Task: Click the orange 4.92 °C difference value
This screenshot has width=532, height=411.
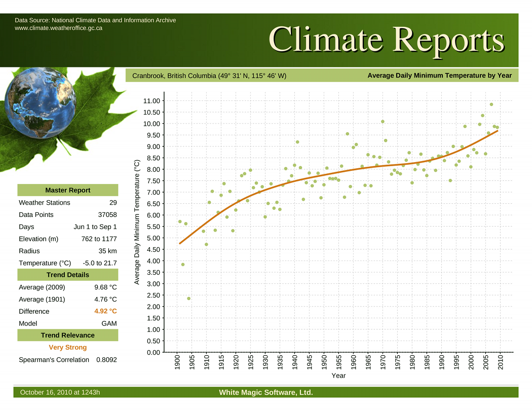Action: point(105,311)
